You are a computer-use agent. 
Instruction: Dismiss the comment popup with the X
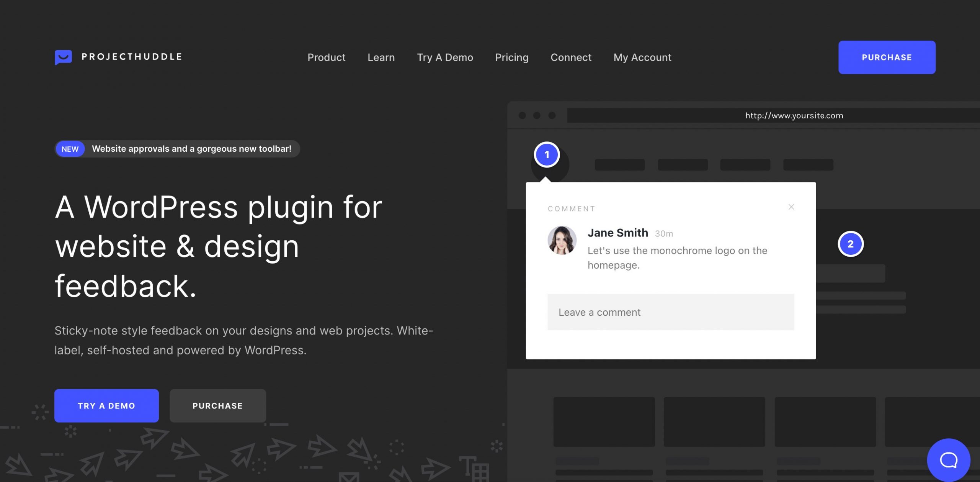pyautogui.click(x=791, y=207)
